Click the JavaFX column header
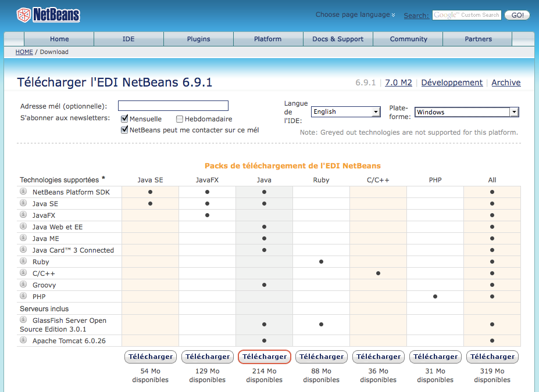Image resolution: width=539 pixels, height=392 pixels. click(207, 180)
